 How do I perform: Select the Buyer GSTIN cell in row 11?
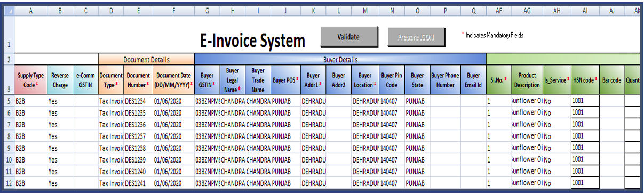pyautogui.click(x=208, y=172)
